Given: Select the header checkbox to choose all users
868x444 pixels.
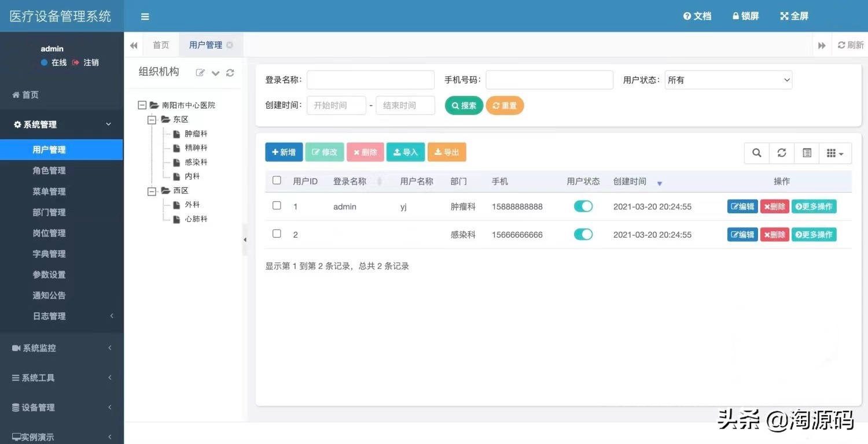Looking at the screenshot, I should pos(276,180).
